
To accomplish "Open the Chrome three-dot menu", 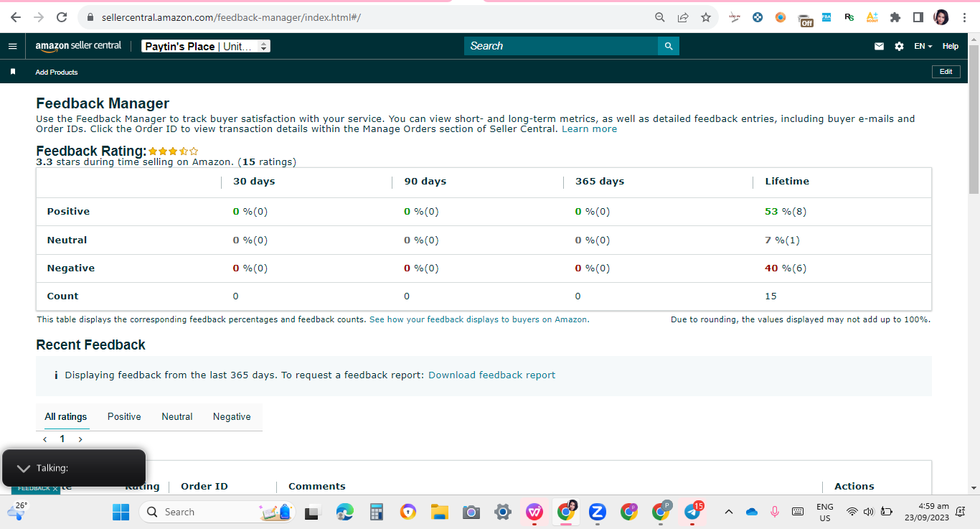I will 965,17.
